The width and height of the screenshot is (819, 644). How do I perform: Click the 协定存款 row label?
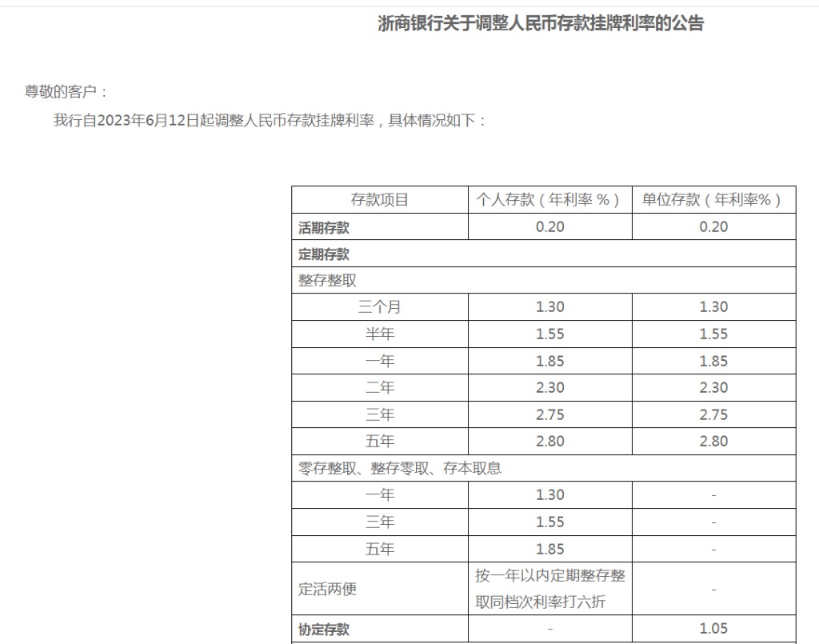[324, 630]
